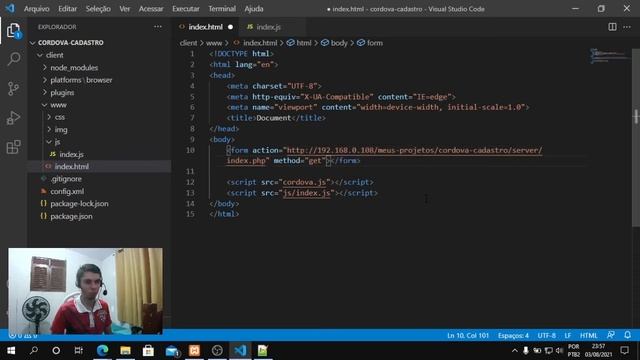Open File Explorer from taskbar

(125, 351)
